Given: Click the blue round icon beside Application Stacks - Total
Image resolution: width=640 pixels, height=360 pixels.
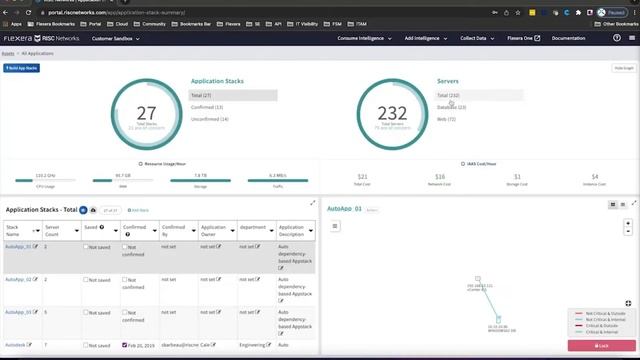Looking at the screenshot, I should 83,210.
